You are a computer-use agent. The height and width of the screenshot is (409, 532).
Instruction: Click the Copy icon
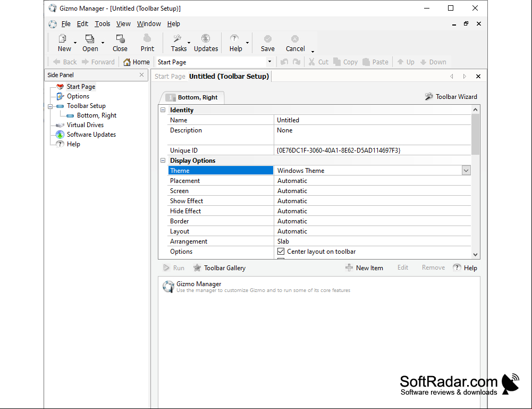pyautogui.click(x=337, y=62)
